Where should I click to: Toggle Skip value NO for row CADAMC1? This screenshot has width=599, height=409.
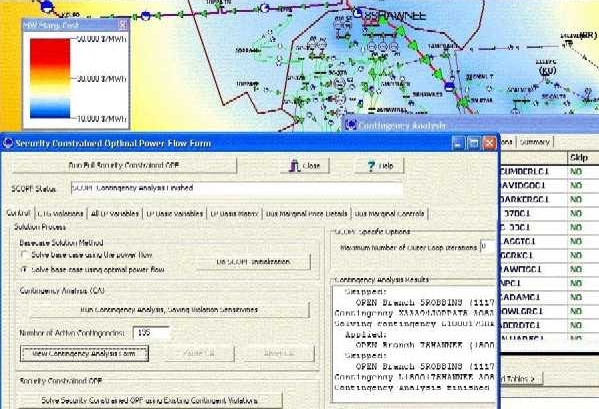(x=576, y=297)
